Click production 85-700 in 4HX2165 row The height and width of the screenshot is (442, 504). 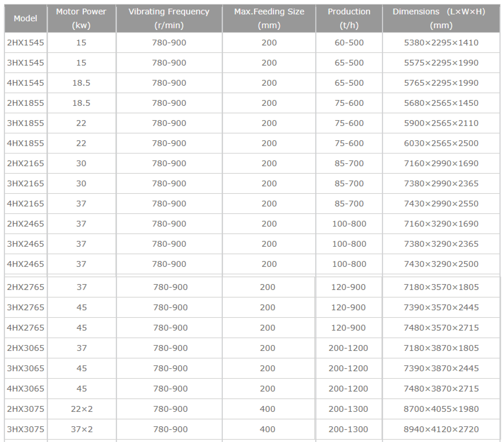pos(349,204)
